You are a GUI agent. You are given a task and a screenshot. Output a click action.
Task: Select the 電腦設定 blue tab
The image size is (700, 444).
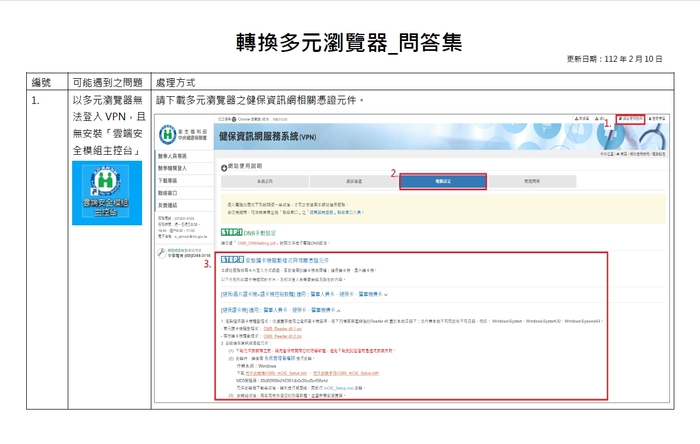coord(443,182)
